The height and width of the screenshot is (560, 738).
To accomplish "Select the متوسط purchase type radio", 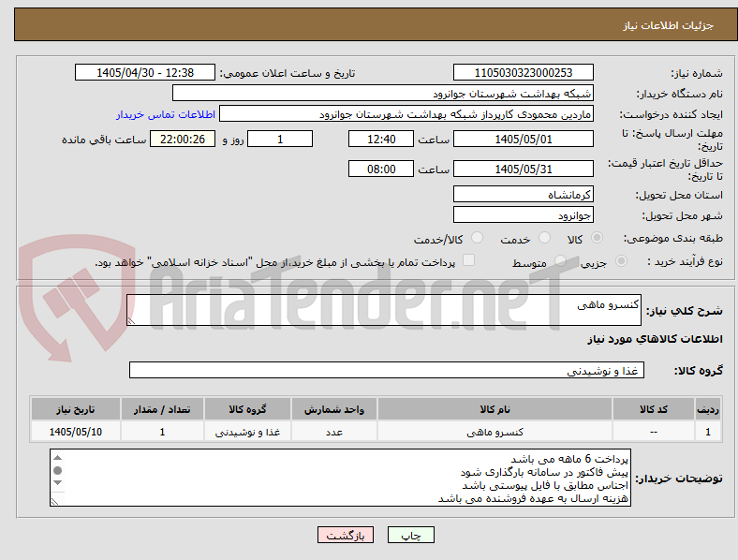I will point(560,261).
